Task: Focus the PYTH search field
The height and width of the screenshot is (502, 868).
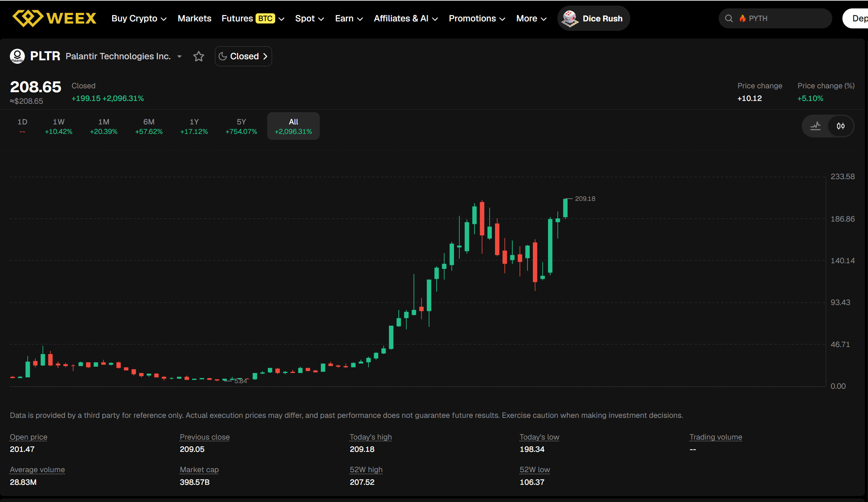Action: [x=775, y=18]
